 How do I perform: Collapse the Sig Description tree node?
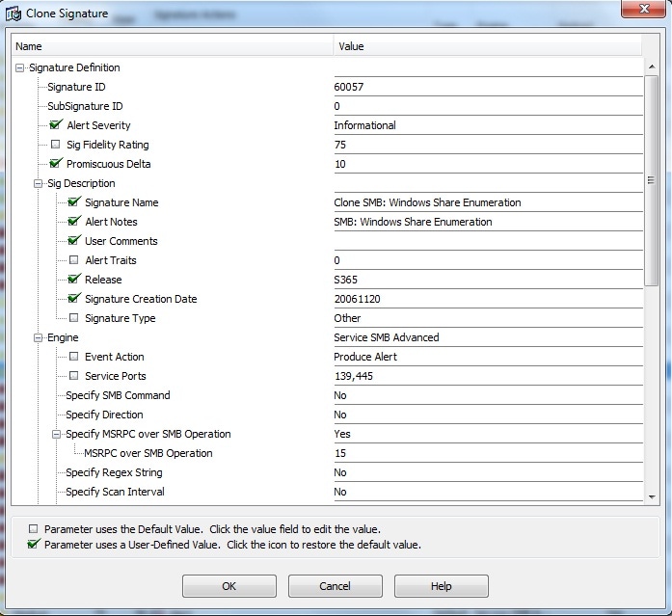click(x=39, y=183)
